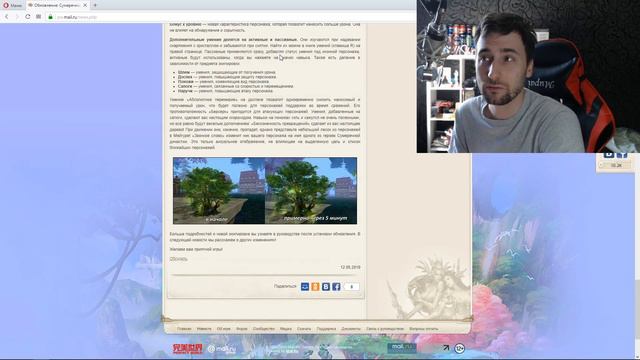The width and height of the screenshot is (640, 360).
Task: Click the @mail.ru games logo in footer
Action: tap(222, 349)
